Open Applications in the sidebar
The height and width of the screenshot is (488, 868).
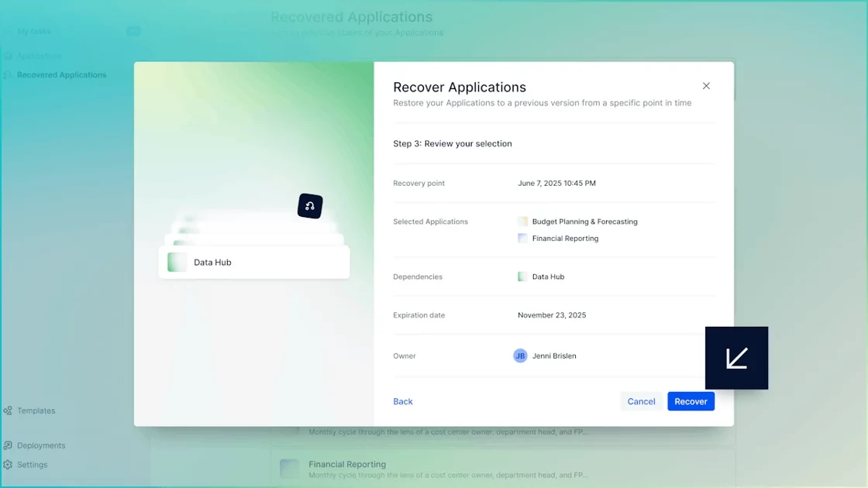click(x=40, y=56)
